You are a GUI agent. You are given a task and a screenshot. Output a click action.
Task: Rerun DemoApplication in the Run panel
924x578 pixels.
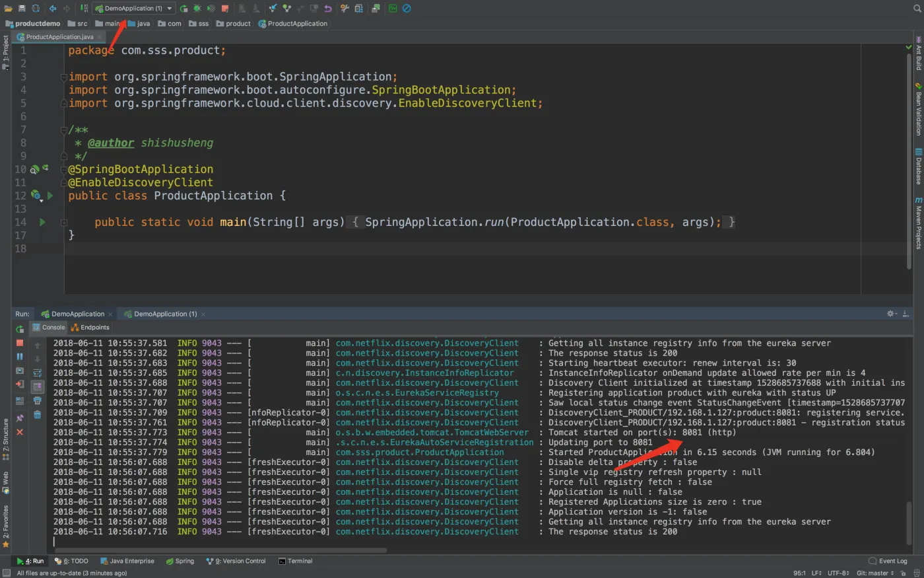20,328
